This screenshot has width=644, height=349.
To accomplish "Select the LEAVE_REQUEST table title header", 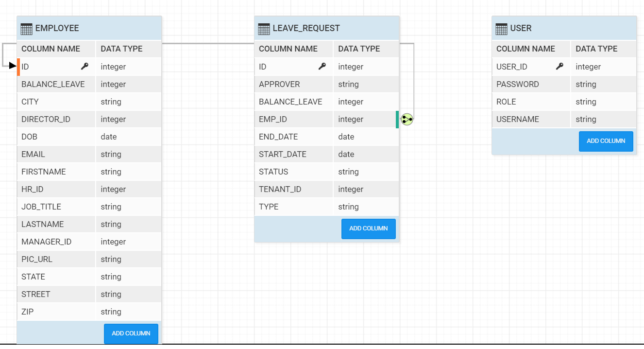I will [x=306, y=28].
